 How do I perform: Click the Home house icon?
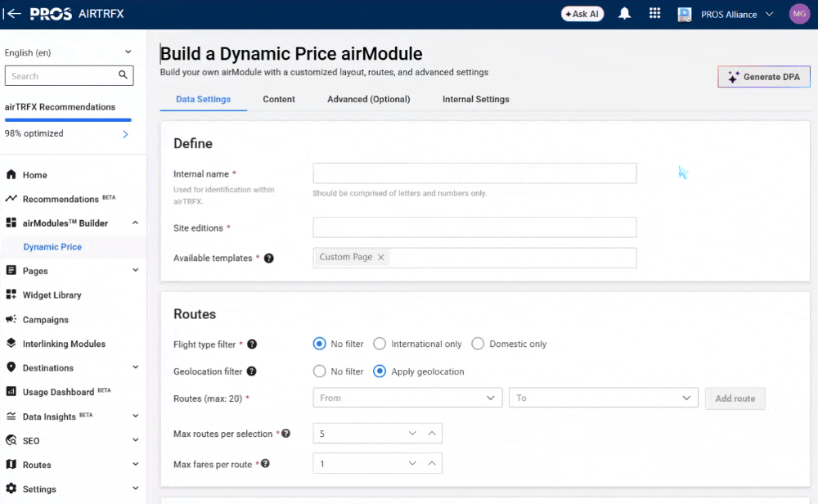[11, 174]
